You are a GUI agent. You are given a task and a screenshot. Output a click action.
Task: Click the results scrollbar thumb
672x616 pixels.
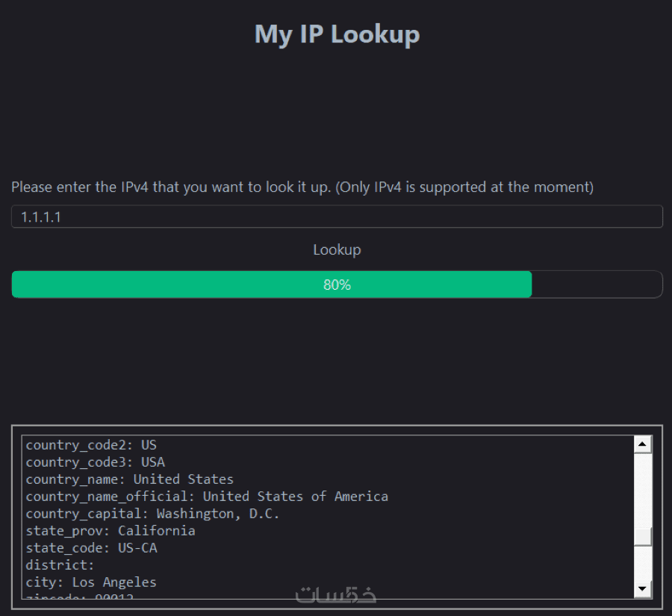pyautogui.click(x=642, y=537)
